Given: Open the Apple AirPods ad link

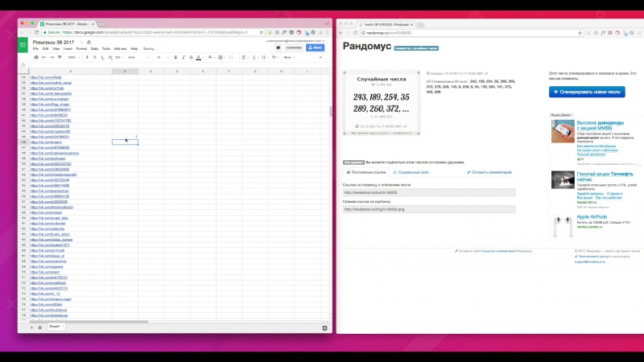Looking at the screenshot, I should point(592,216).
